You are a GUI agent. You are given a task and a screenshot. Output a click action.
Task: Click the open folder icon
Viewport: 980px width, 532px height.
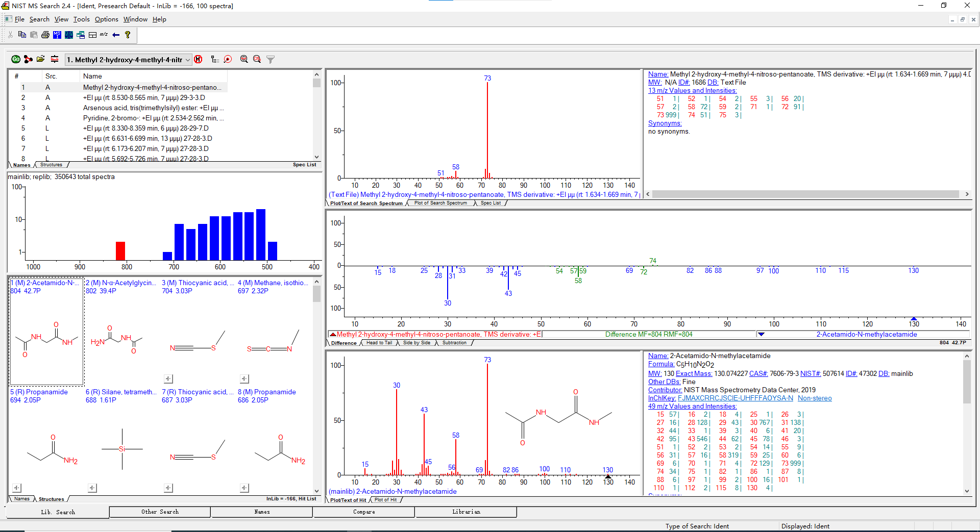[x=41, y=60]
